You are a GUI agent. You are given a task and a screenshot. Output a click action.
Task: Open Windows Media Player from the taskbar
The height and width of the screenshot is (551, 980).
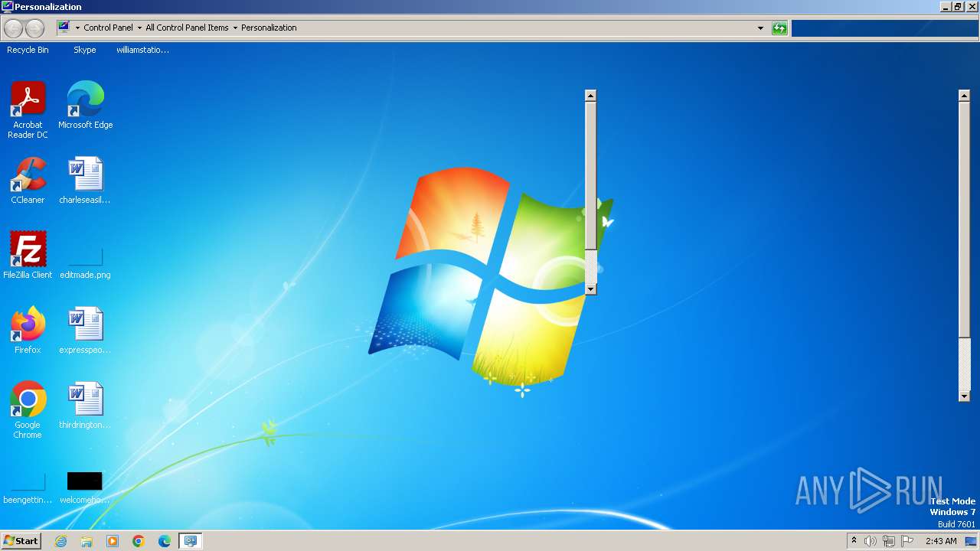pyautogui.click(x=113, y=541)
